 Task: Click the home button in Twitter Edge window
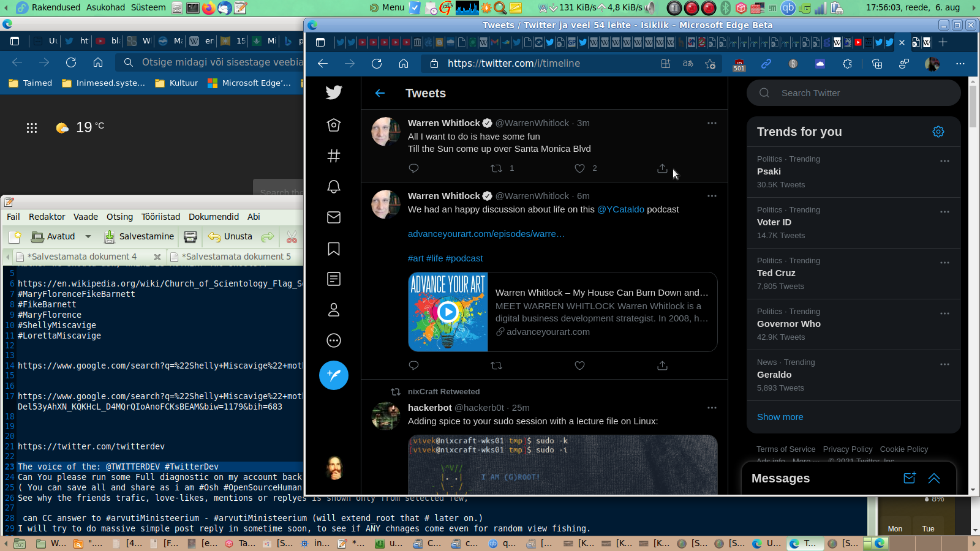tap(404, 64)
